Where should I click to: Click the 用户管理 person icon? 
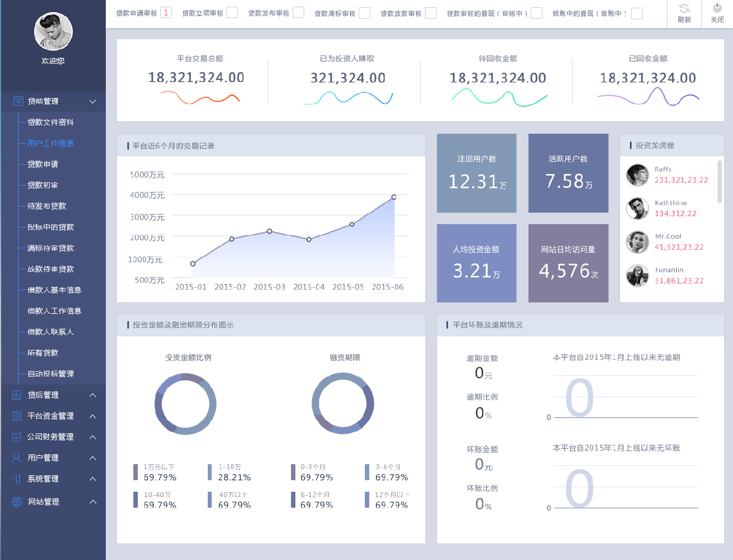tap(17, 458)
